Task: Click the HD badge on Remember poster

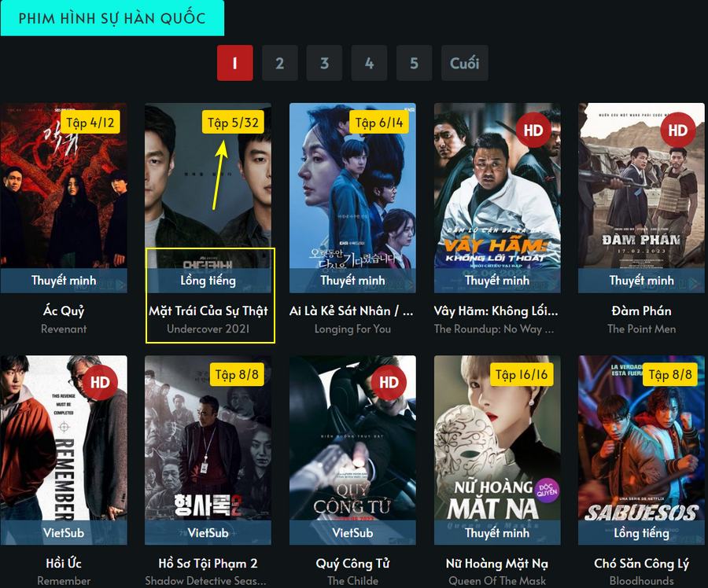Action: tap(100, 382)
